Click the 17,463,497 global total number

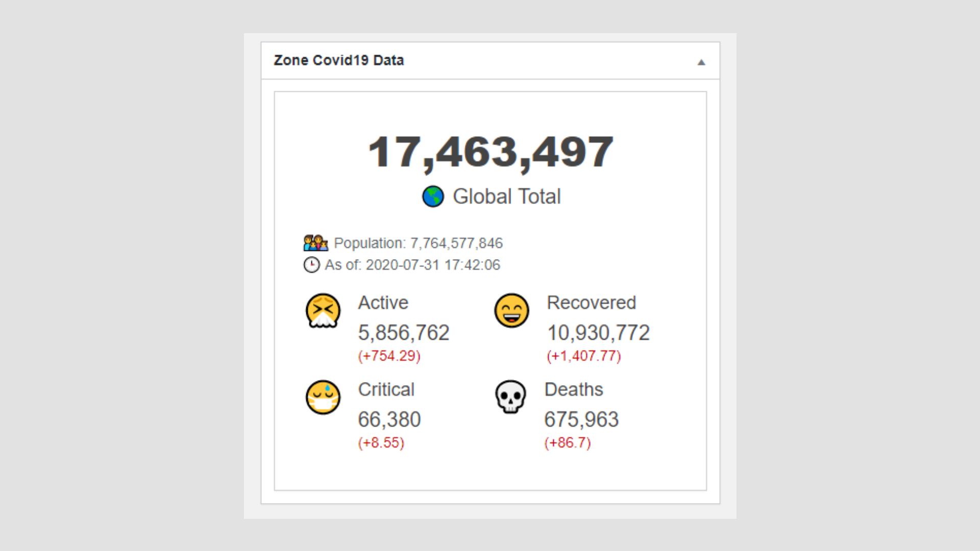coord(490,152)
